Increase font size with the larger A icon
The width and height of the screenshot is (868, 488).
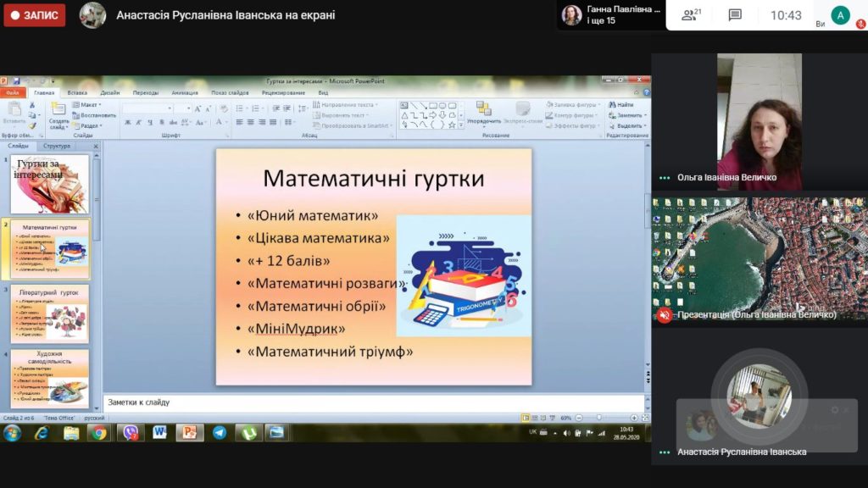tap(198, 109)
